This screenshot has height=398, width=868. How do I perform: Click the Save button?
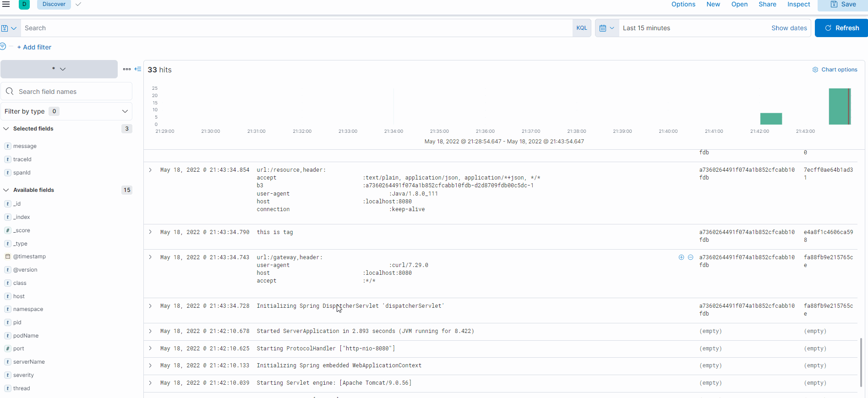[x=843, y=4]
